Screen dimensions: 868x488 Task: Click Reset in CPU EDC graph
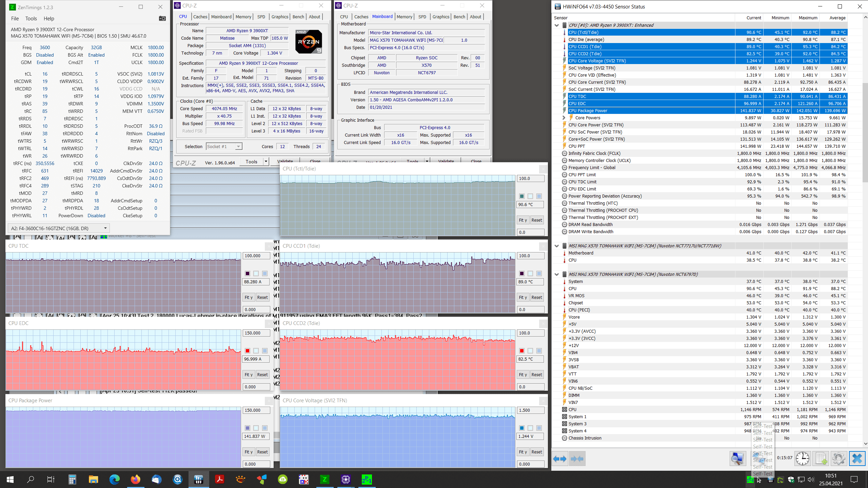click(262, 374)
